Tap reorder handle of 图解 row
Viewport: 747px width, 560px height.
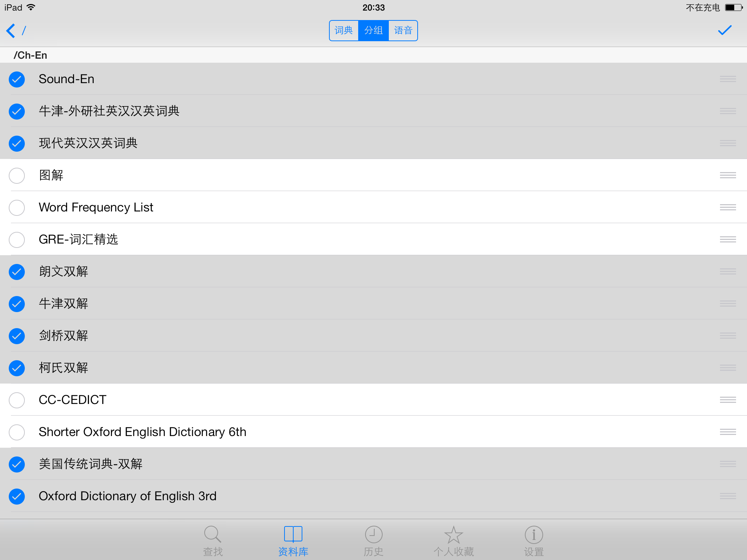(728, 175)
